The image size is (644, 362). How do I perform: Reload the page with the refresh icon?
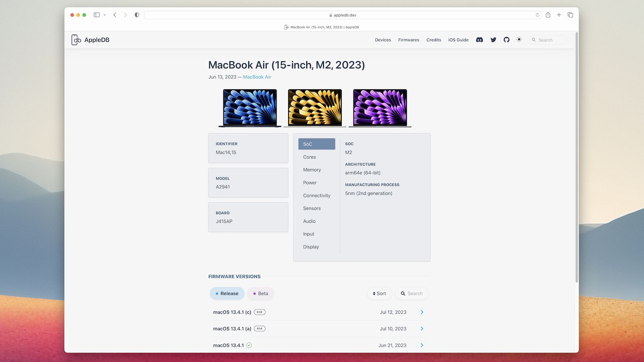click(x=537, y=15)
